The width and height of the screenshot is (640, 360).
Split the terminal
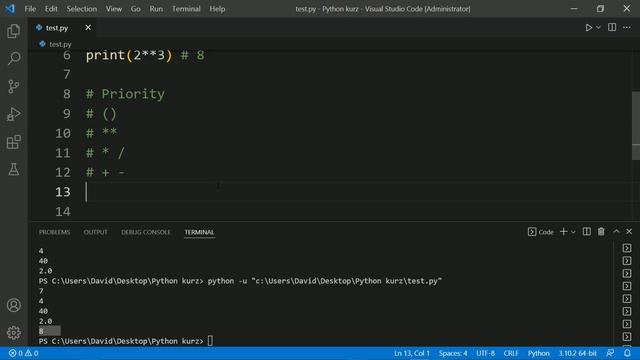[587, 231]
